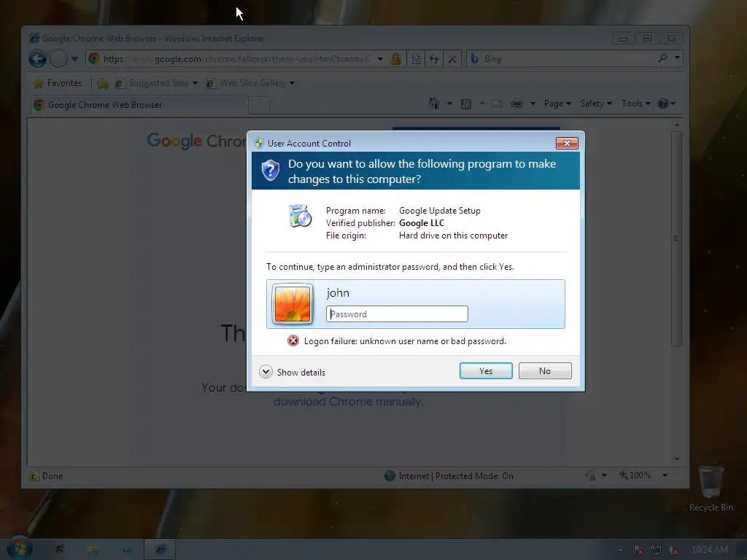The image size is (747, 560).
Task: Open the recent pages dropdown beside Forward
Action: click(x=75, y=59)
